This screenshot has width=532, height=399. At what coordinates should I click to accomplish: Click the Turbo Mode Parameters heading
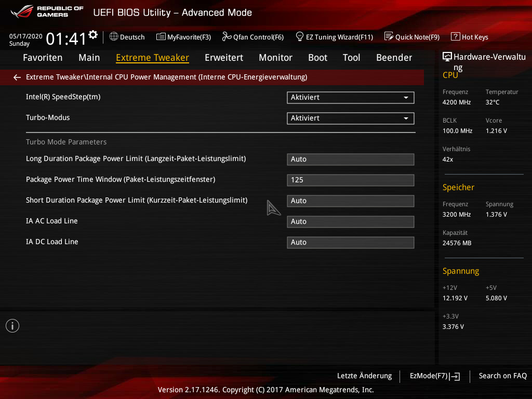[x=66, y=142]
